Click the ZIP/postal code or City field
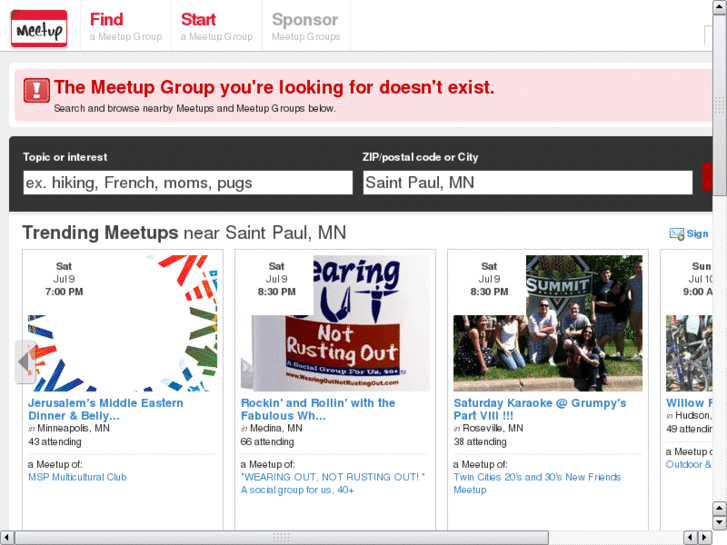This screenshot has height=545, width=727. 527,182
